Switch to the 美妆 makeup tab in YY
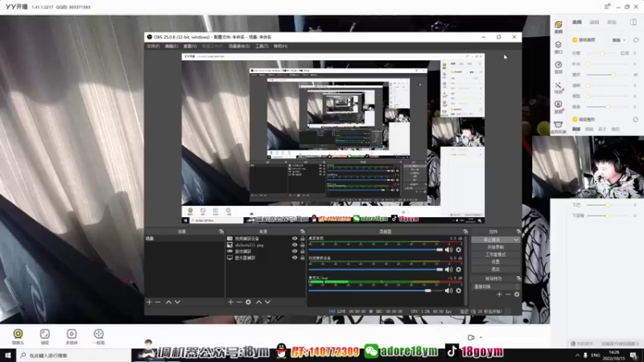Screen dimensions: 644x362 [x=612, y=23]
